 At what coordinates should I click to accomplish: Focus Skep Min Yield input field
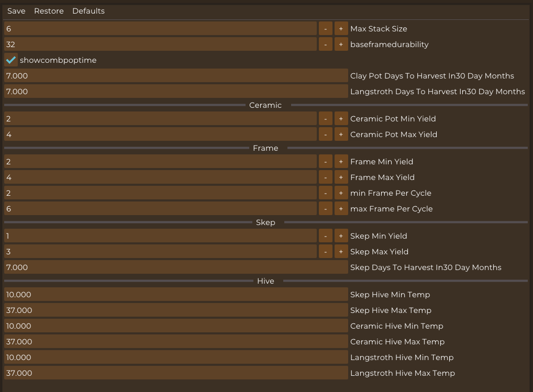160,236
